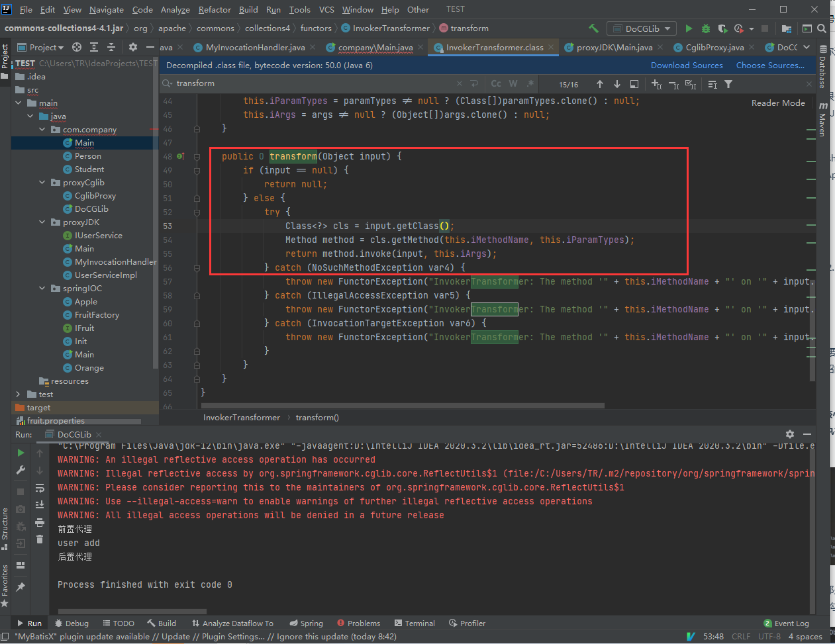Switch to the company\Main.java tab
The width and height of the screenshot is (835, 644).
(375, 47)
